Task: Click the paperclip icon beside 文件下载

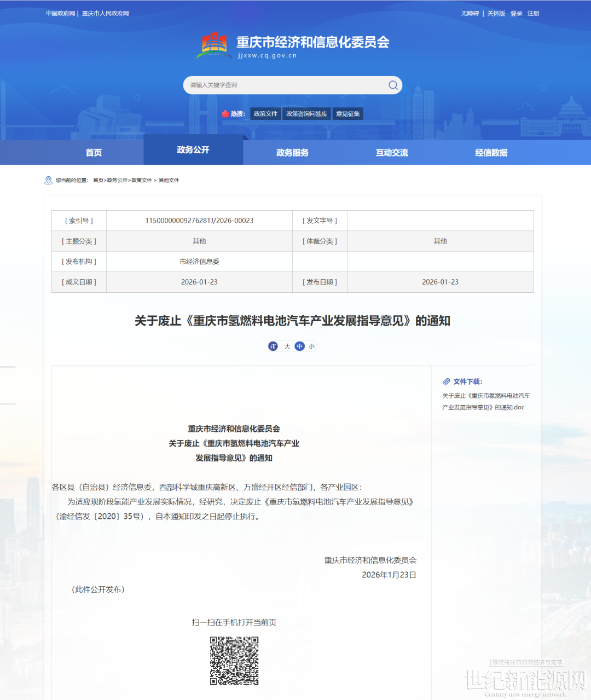Action: pos(447,381)
